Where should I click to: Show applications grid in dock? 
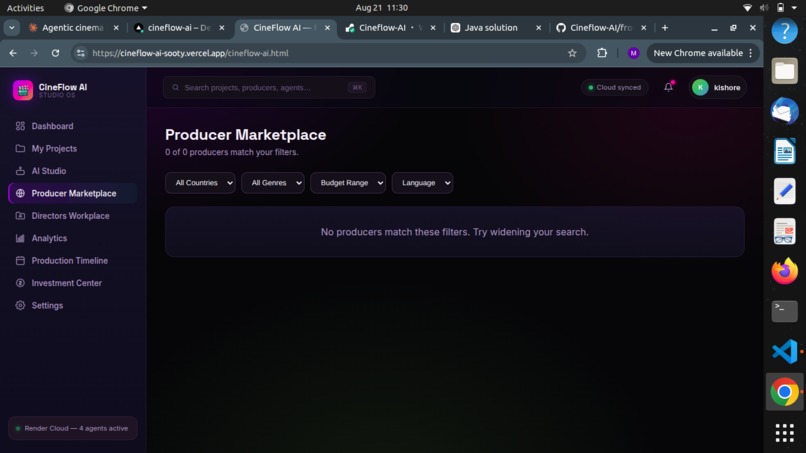(784, 433)
